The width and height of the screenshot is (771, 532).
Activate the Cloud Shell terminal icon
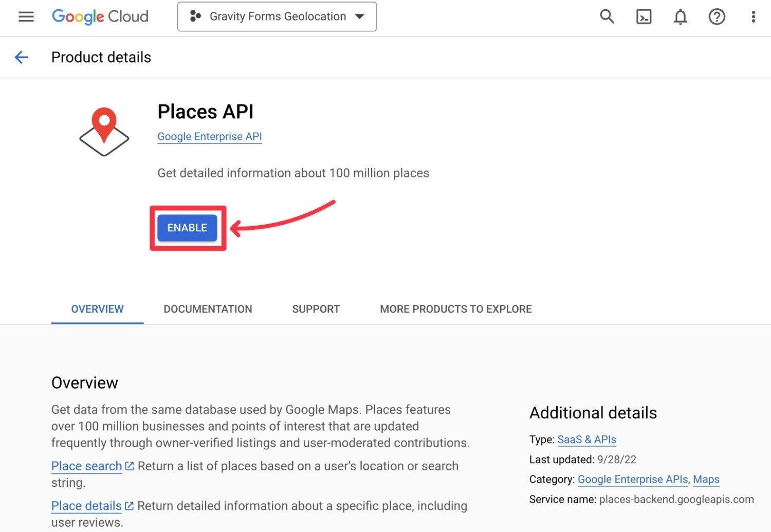click(x=644, y=16)
